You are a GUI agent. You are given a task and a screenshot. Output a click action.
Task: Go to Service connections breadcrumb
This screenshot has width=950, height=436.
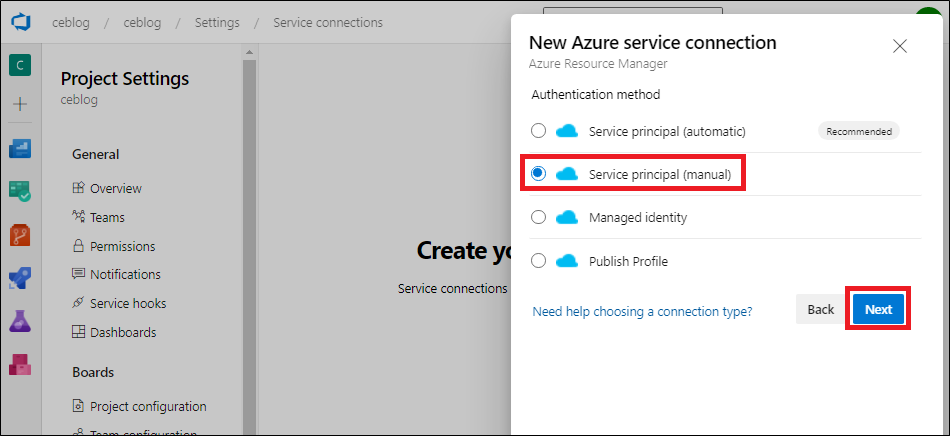pyautogui.click(x=328, y=23)
